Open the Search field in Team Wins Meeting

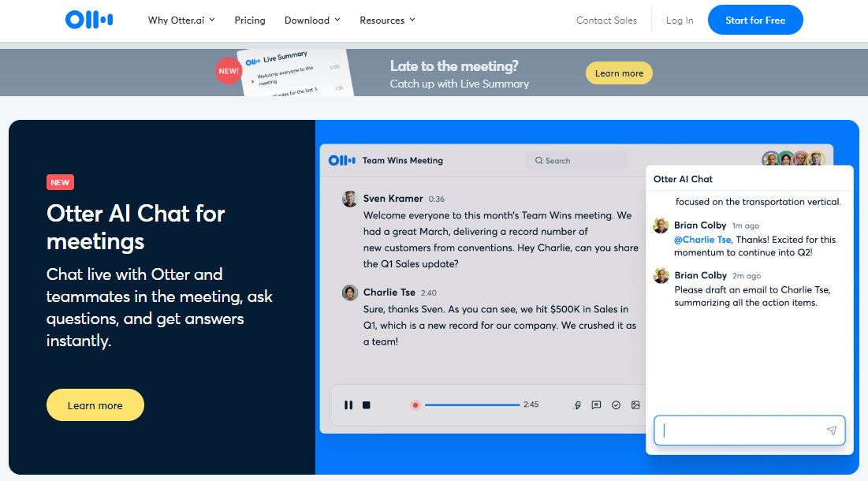[576, 160]
